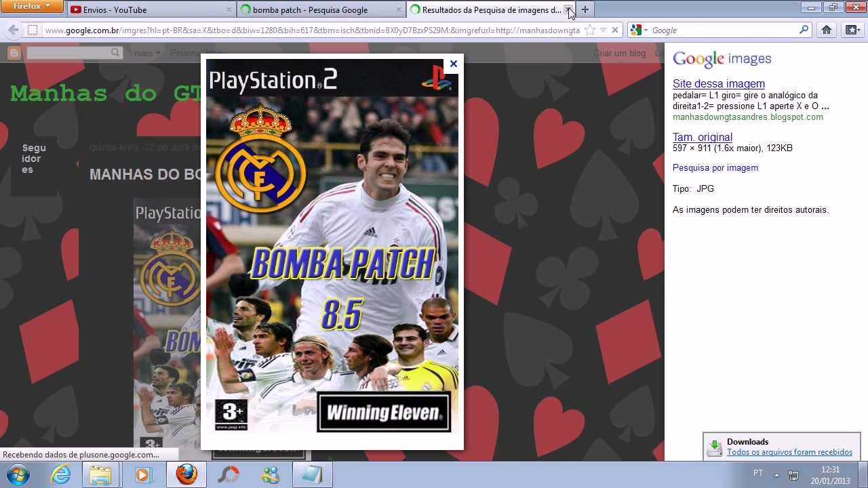Close the image preview with the X
Viewport: 868px width, 488px height.
(454, 64)
